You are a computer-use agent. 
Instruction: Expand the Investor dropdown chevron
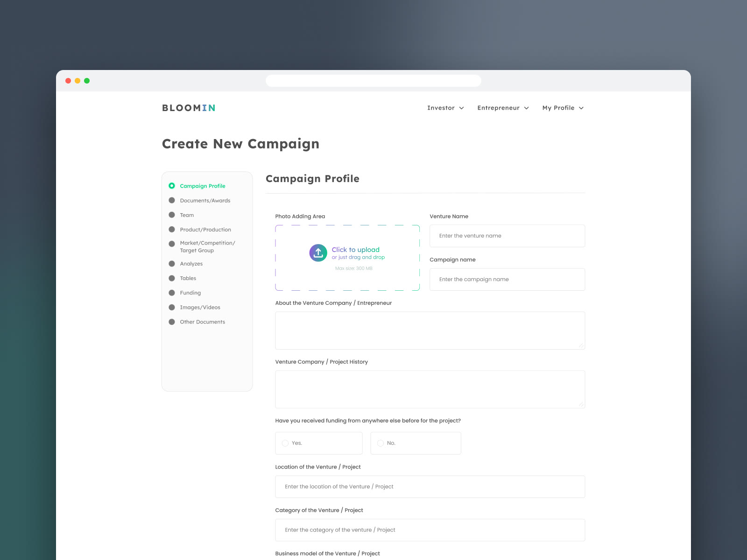click(462, 108)
